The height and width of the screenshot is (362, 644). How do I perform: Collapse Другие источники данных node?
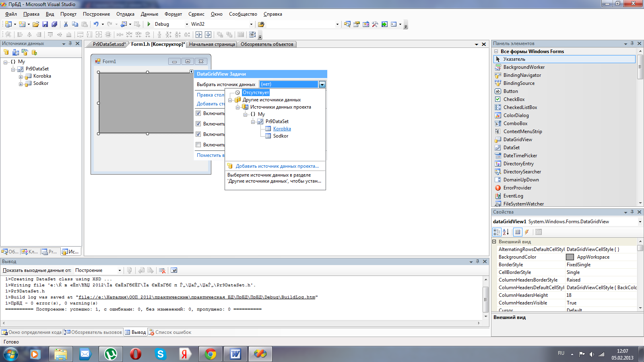click(230, 100)
